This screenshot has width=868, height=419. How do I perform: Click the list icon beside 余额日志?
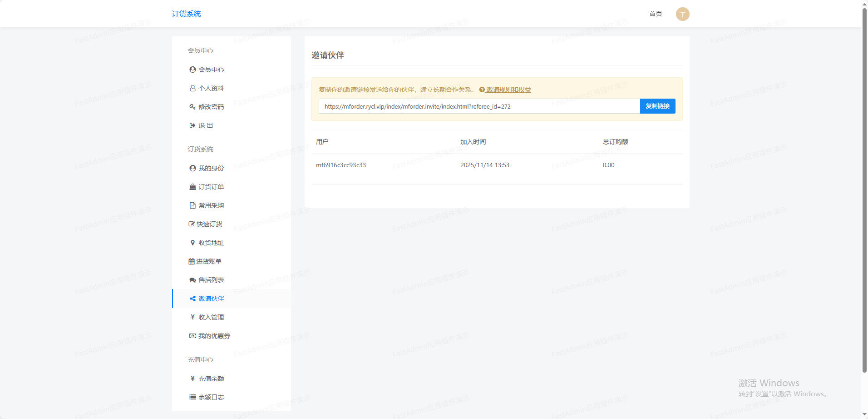tap(192, 397)
